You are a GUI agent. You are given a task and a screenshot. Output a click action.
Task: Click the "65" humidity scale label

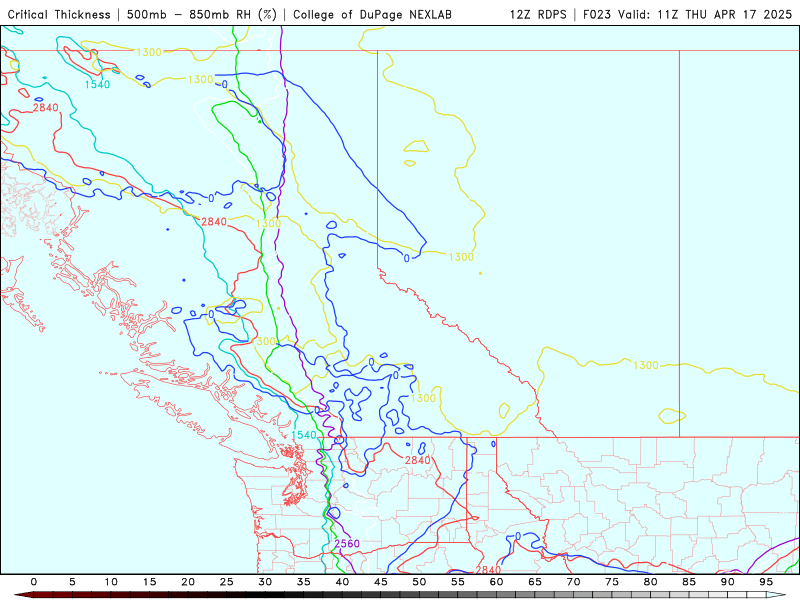pos(535,582)
